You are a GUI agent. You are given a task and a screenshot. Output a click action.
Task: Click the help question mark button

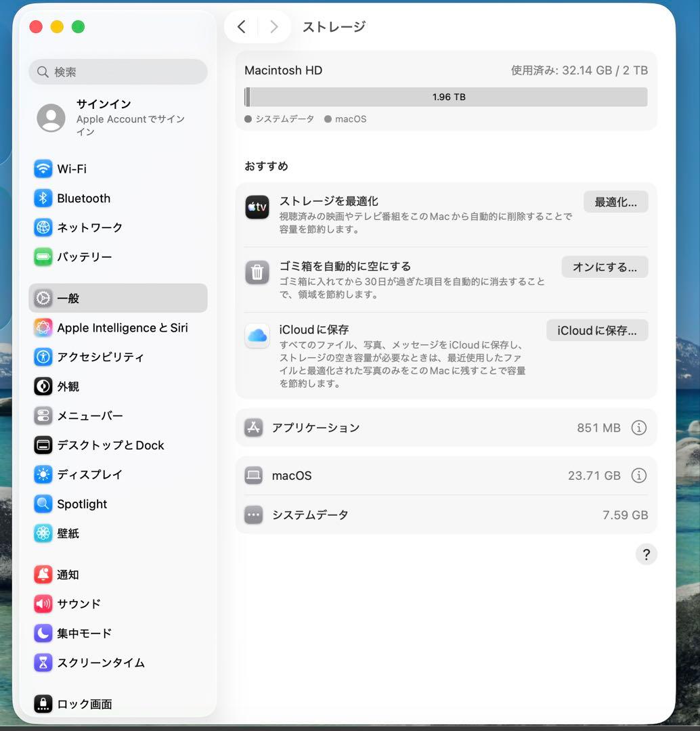point(647,554)
